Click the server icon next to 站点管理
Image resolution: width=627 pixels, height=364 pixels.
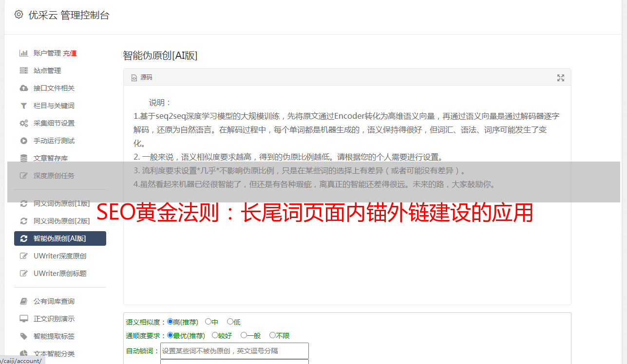[x=23, y=71]
